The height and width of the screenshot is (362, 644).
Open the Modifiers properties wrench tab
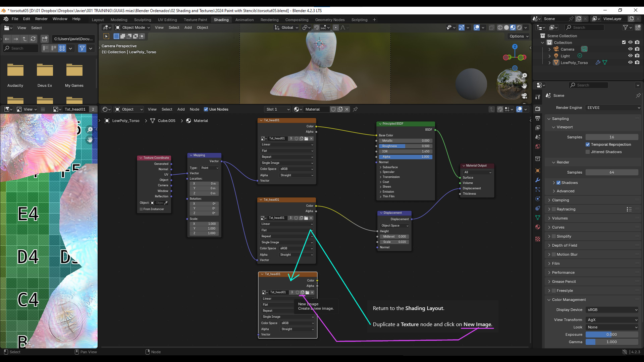[538, 180]
